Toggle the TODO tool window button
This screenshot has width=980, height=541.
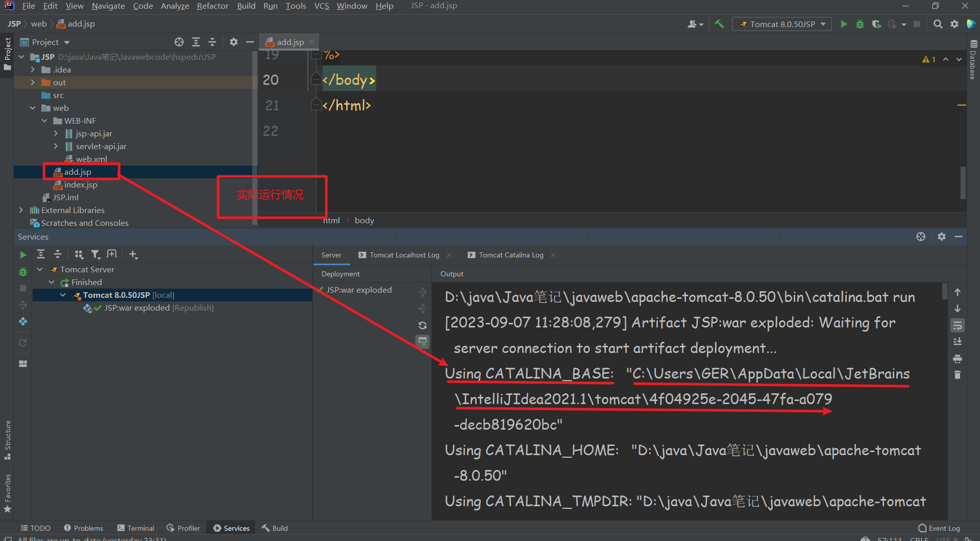35,528
